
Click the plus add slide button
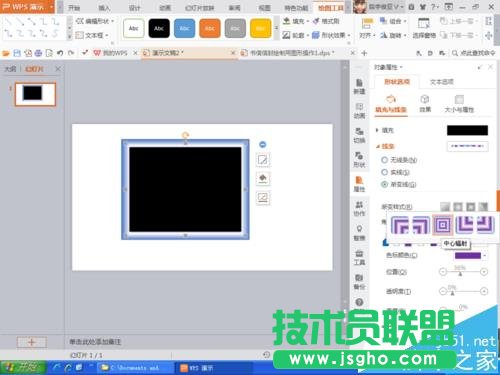coord(32,342)
